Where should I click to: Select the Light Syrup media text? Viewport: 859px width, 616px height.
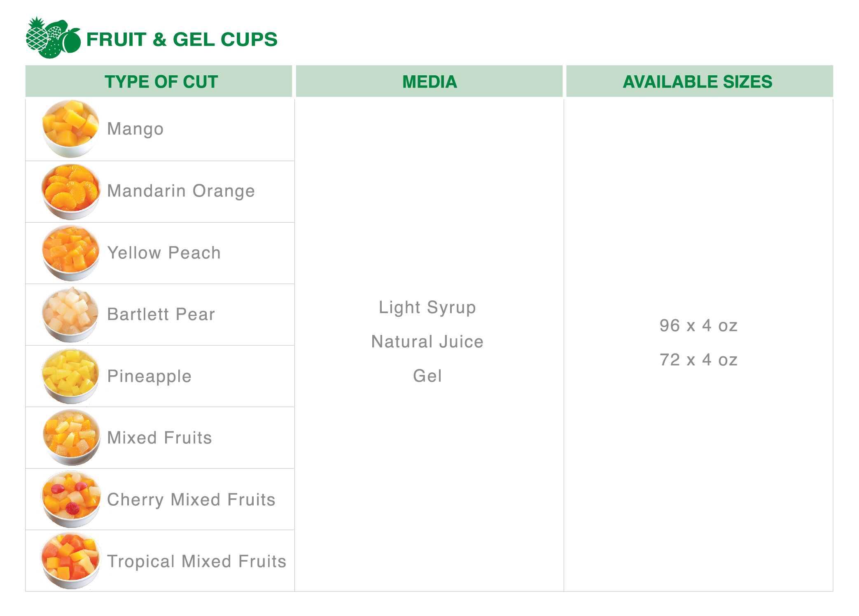[x=427, y=307]
